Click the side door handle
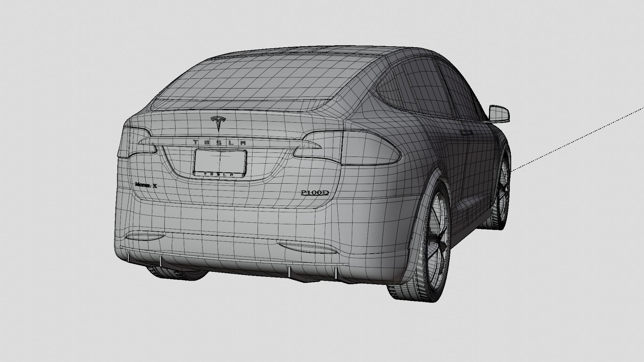 [x=467, y=133]
